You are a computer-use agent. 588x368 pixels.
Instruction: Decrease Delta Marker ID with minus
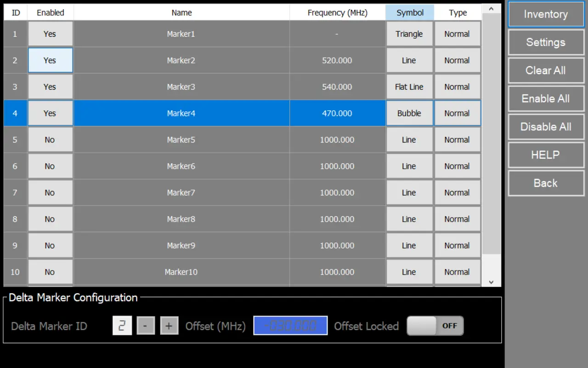point(146,326)
